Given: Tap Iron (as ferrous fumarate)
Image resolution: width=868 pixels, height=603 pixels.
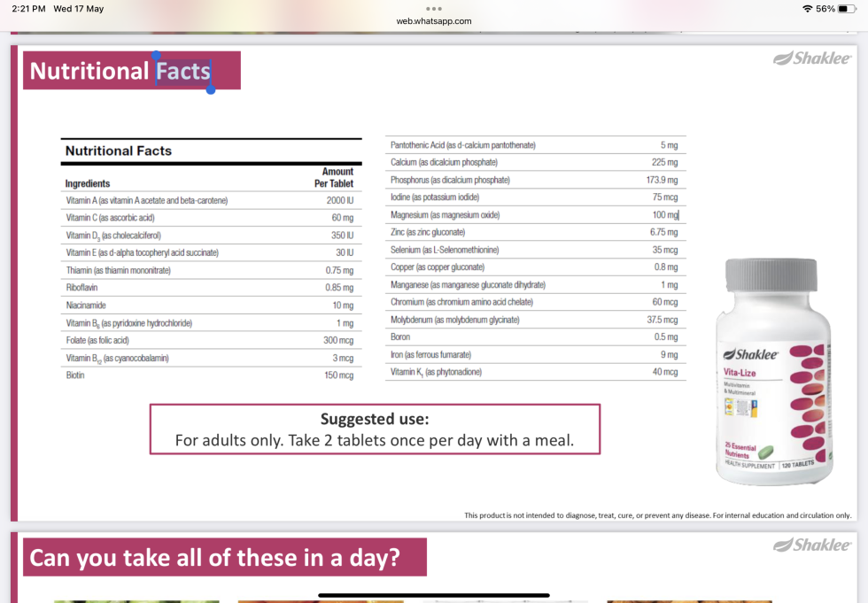Looking at the screenshot, I should [430, 354].
